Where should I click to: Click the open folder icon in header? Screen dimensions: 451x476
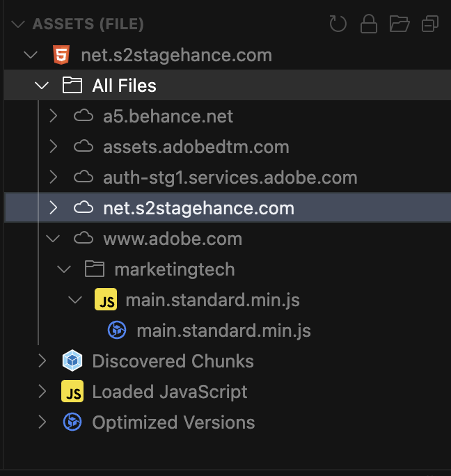tap(399, 24)
